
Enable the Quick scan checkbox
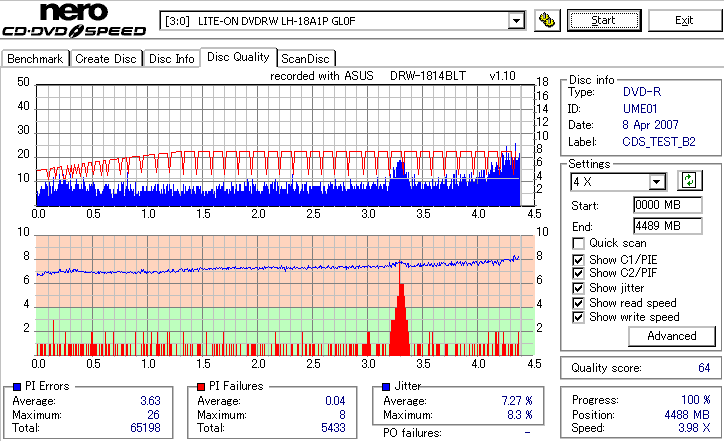pyautogui.click(x=578, y=243)
